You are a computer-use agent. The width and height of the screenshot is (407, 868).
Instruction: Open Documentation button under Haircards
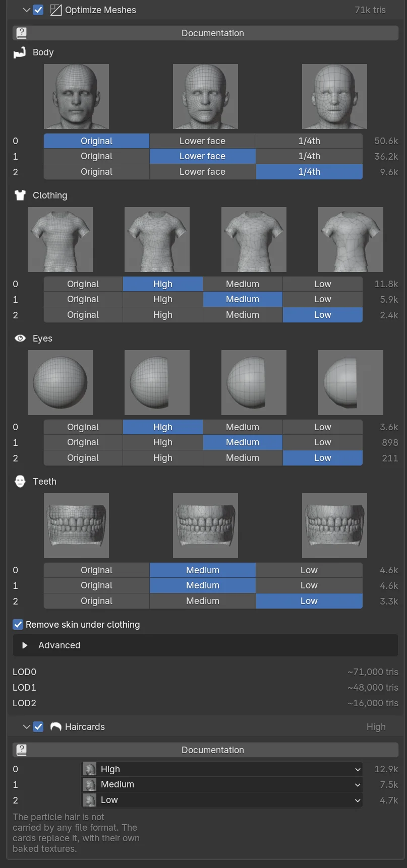pyautogui.click(x=205, y=750)
